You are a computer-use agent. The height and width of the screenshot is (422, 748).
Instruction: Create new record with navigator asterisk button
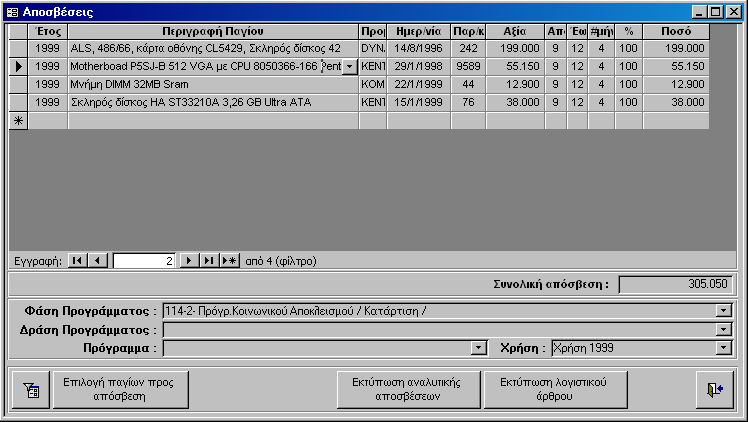click(x=229, y=261)
